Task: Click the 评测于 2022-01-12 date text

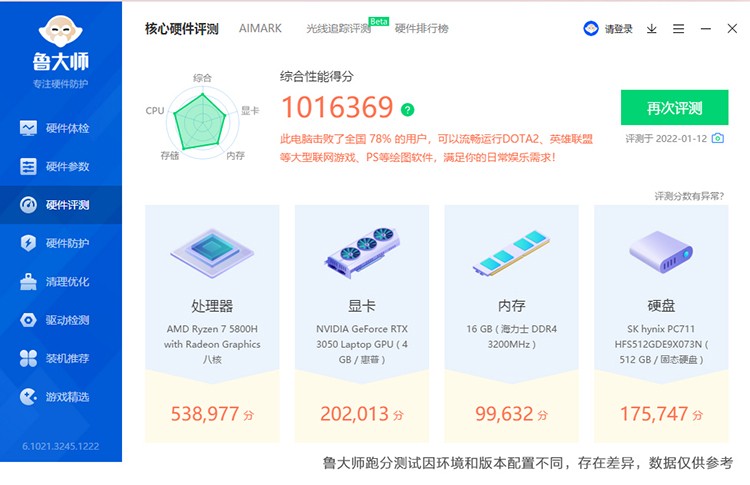Action: click(666, 139)
